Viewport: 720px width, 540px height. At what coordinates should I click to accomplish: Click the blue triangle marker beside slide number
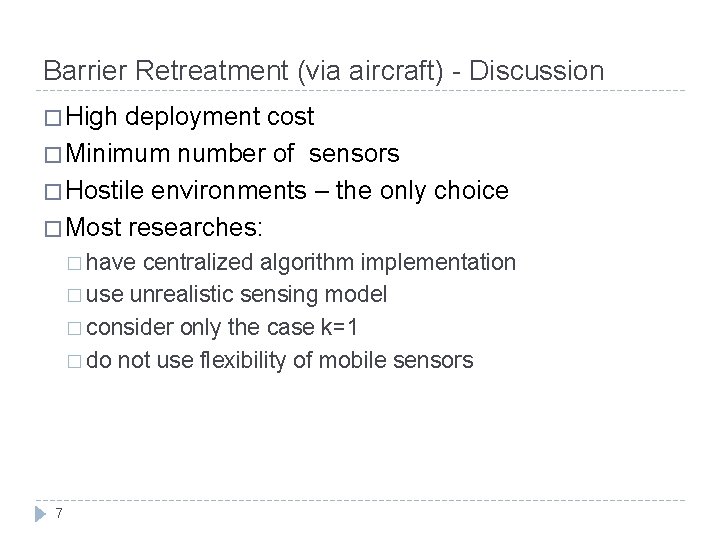pyautogui.click(x=40, y=514)
